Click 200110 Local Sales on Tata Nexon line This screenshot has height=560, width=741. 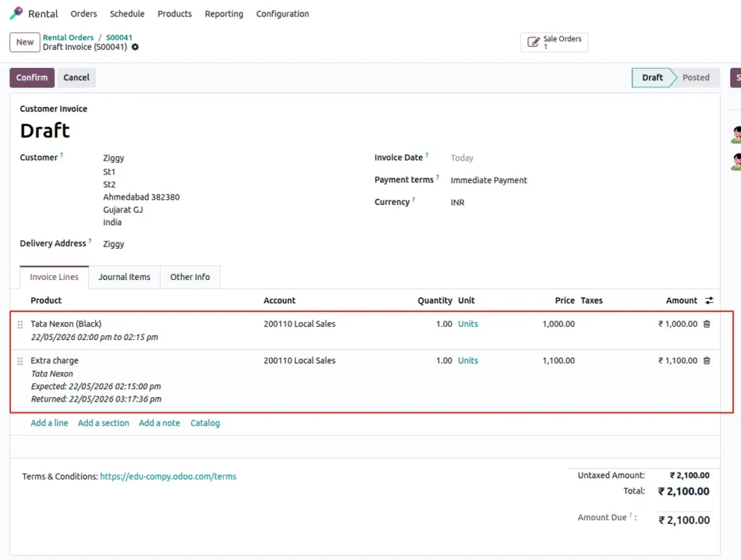[300, 323]
